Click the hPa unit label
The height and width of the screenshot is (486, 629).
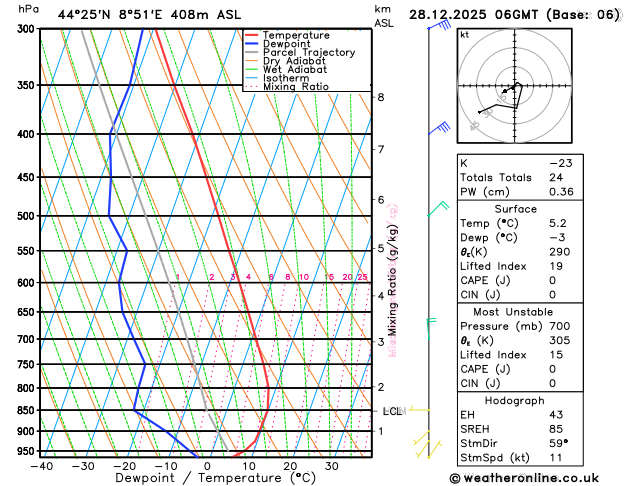click(x=29, y=9)
